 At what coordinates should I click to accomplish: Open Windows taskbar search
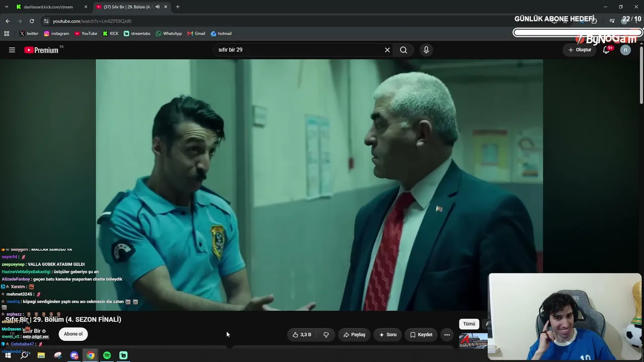click(x=25, y=355)
